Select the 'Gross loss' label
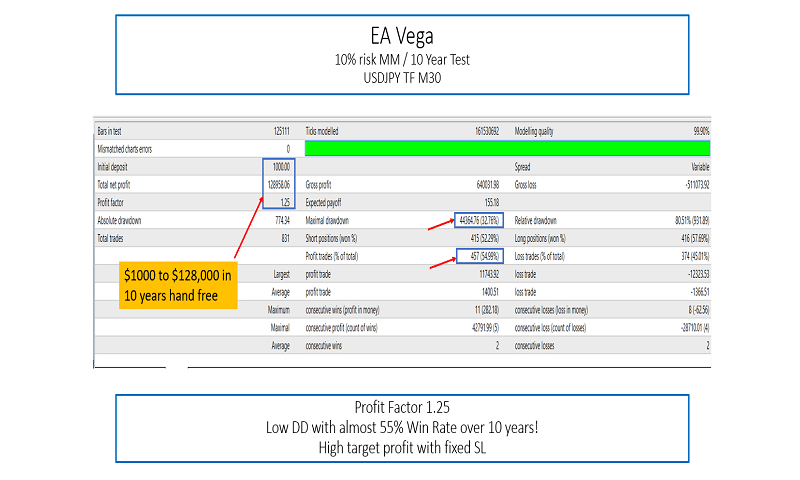This screenshot has width=800, height=480. [526, 185]
